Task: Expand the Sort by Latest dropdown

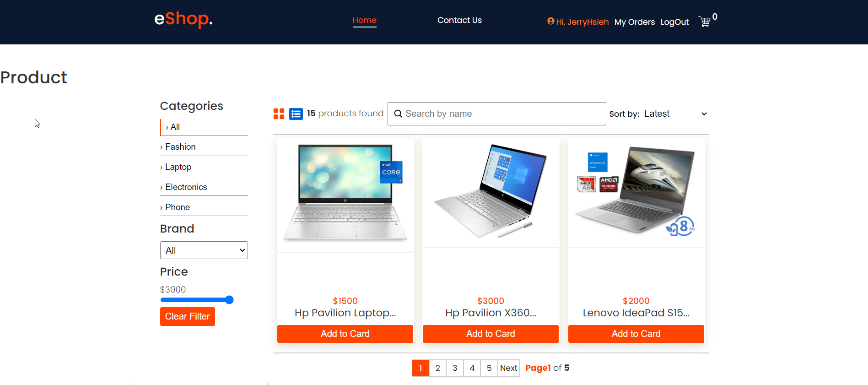Action: [676, 114]
